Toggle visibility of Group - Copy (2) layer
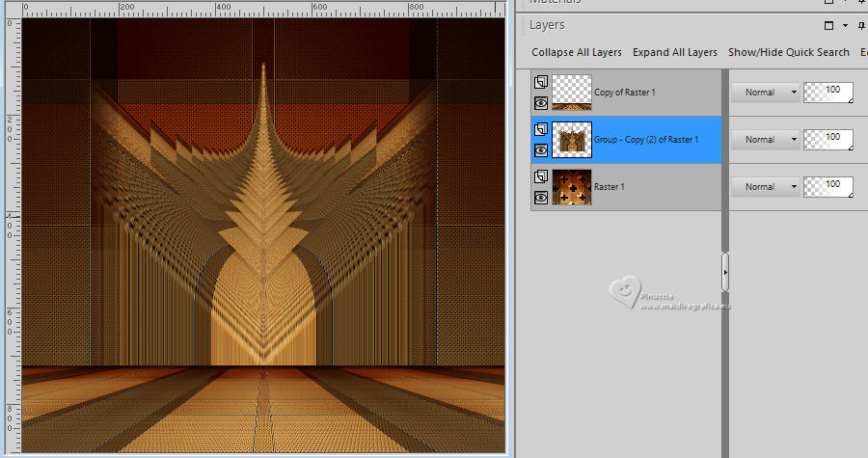The width and height of the screenshot is (868, 458). coord(541,149)
